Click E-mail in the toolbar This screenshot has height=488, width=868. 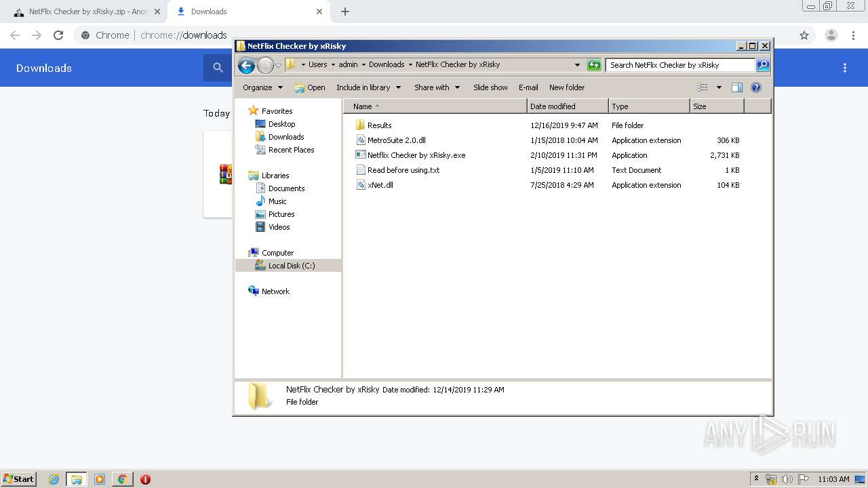coord(528,87)
